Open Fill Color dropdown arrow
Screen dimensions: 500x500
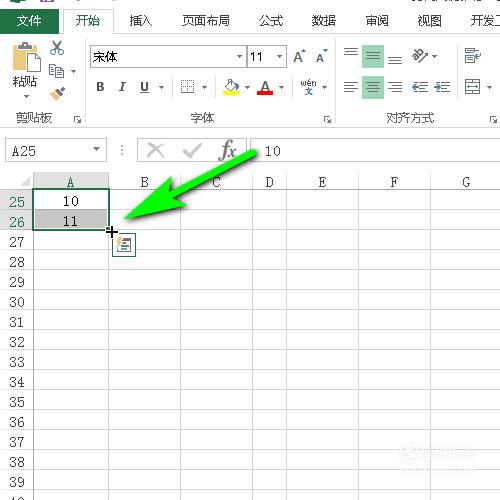pyautogui.click(x=247, y=87)
